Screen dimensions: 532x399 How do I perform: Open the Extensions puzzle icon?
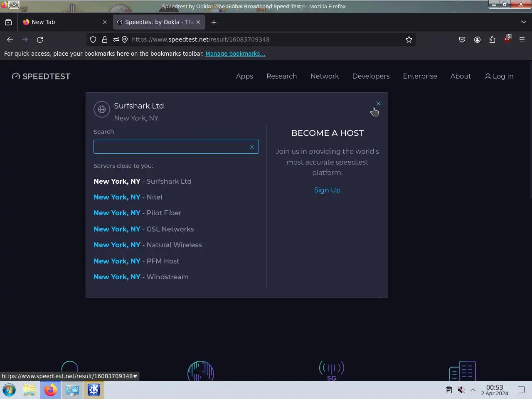click(492, 39)
